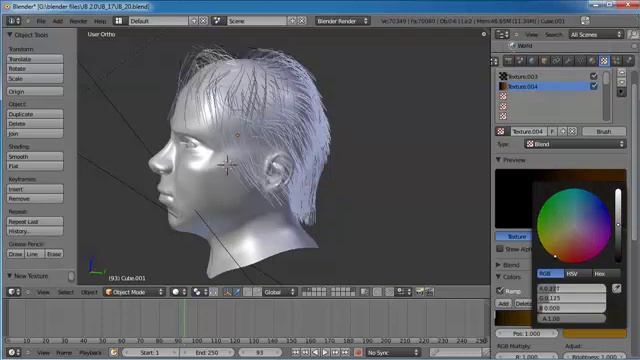The image size is (640, 360).
Task: Click the Duplicate button
Action: [35, 114]
